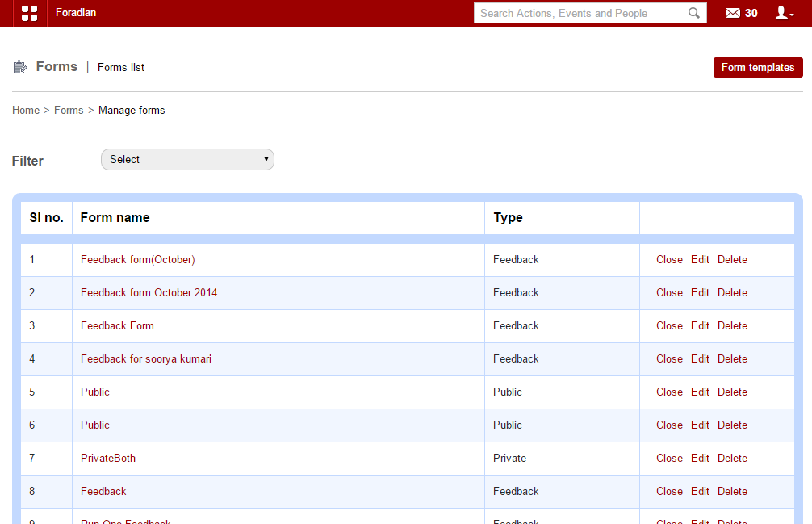Click in the search actions field

pos(581,13)
